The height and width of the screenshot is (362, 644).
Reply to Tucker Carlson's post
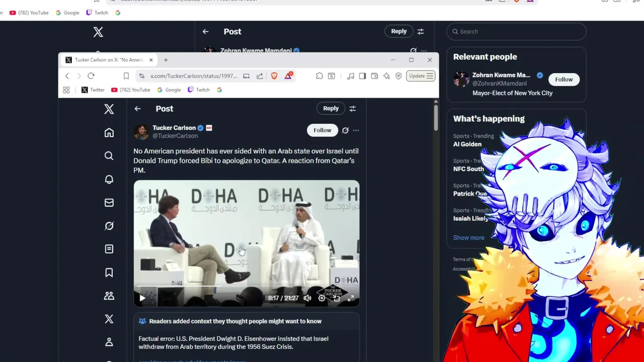pyautogui.click(x=331, y=109)
